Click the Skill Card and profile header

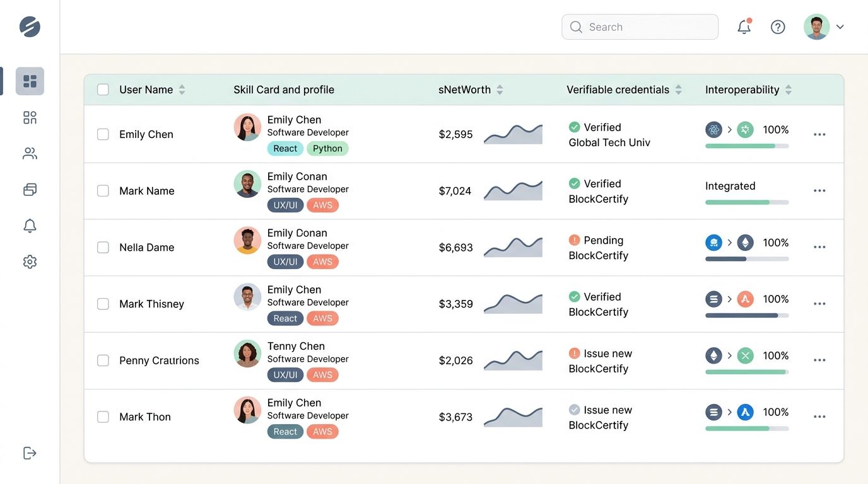284,89
